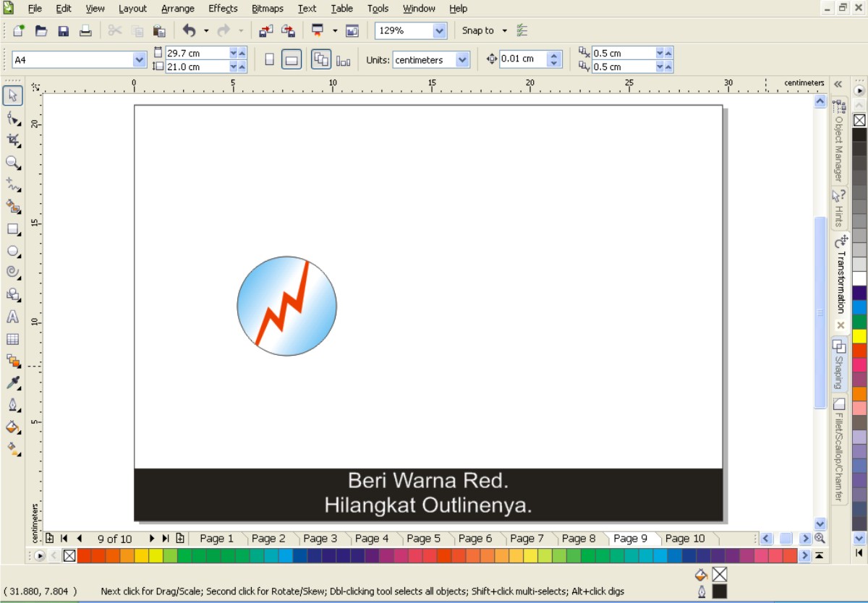Screen dimensions: 868x603
Task: Open the Bitmaps menu
Action: pyautogui.click(x=269, y=9)
